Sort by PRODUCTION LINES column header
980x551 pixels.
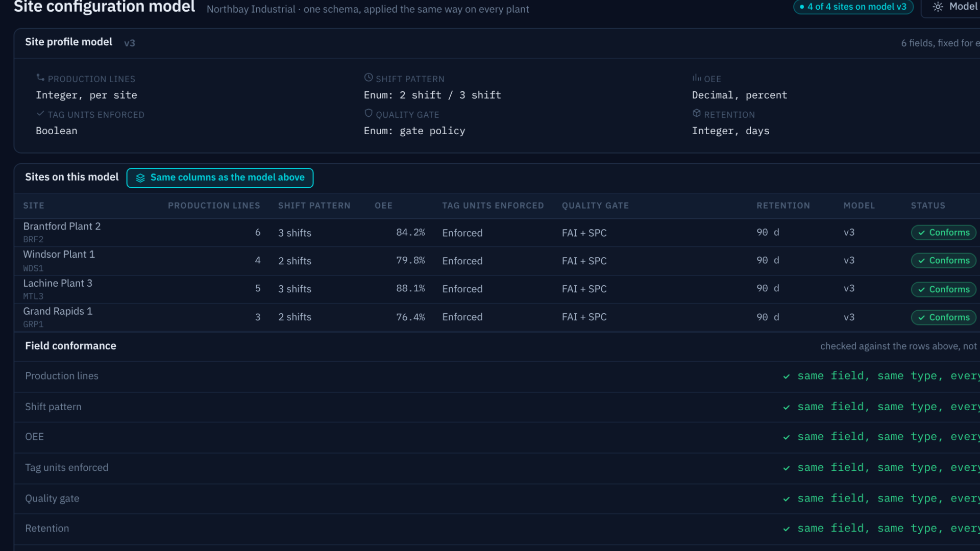[x=214, y=206]
